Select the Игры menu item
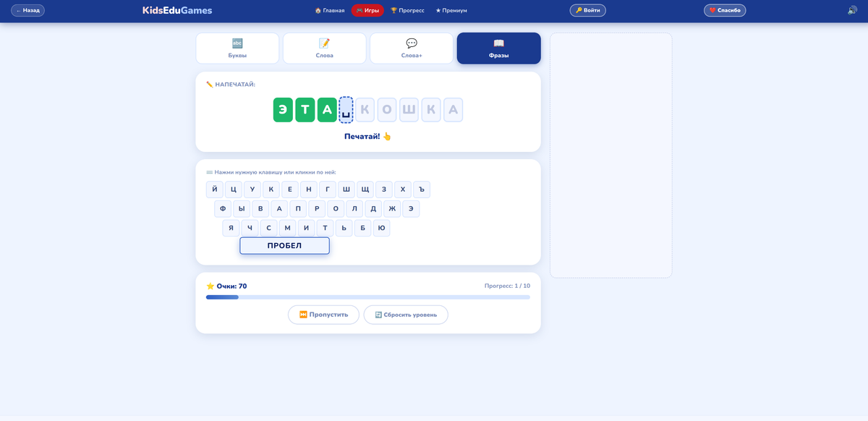Screen dimensions: 868x421 pos(367,10)
